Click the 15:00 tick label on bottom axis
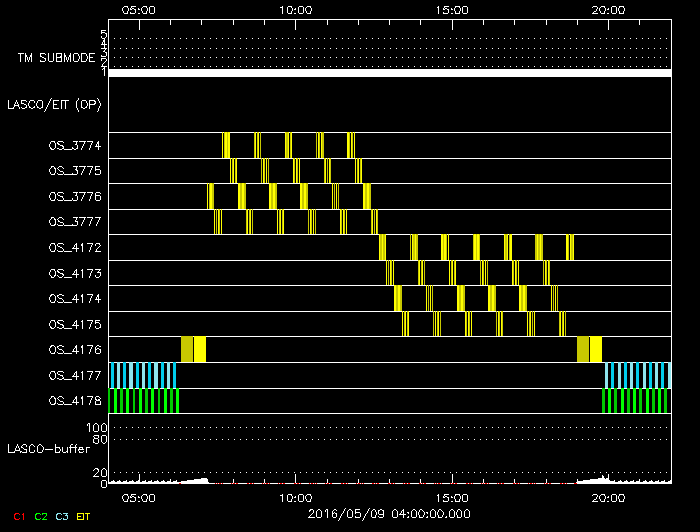This screenshot has width=700, height=532. (452, 496)
